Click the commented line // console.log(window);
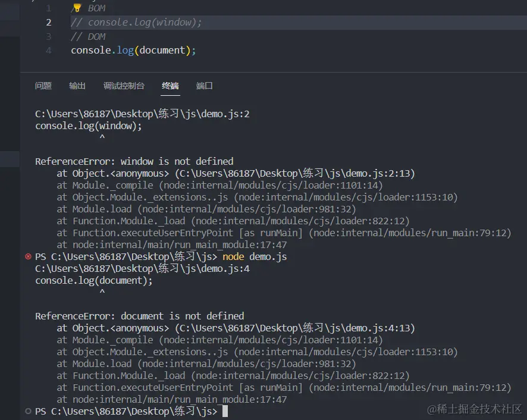Screen dimensions: 527x420 pyautogui.click(x=136, y=22)
